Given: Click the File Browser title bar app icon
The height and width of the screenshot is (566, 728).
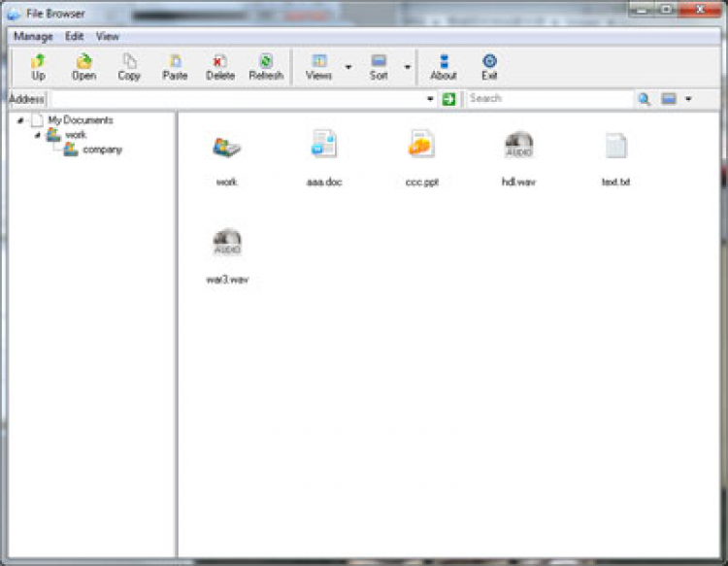Looking at the screenshot, I should coord(14,14).
